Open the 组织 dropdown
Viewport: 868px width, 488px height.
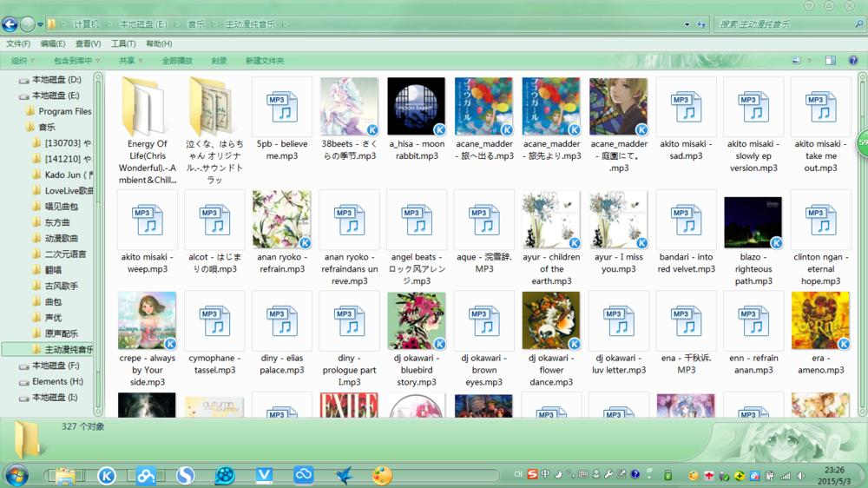click(x=23, y=61)
